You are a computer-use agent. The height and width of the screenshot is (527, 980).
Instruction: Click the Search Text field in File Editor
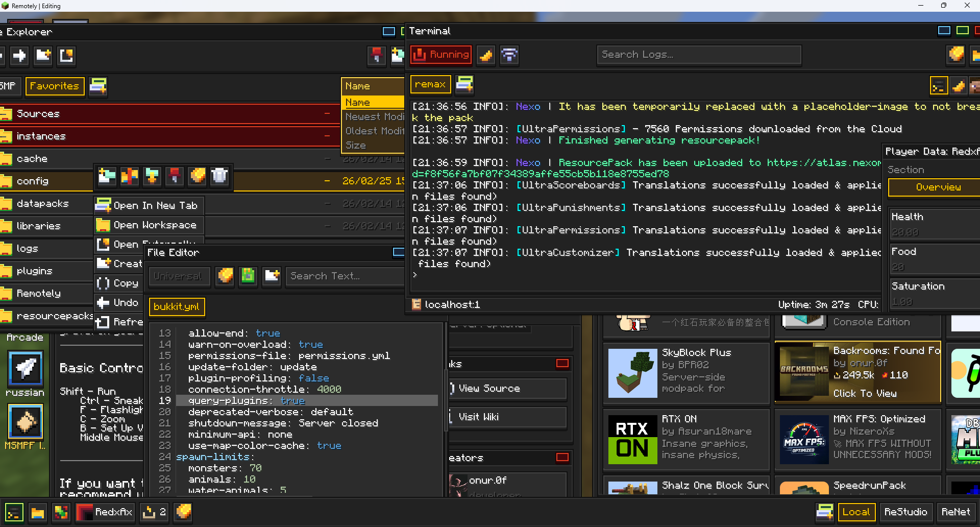(x=345, y=276)
